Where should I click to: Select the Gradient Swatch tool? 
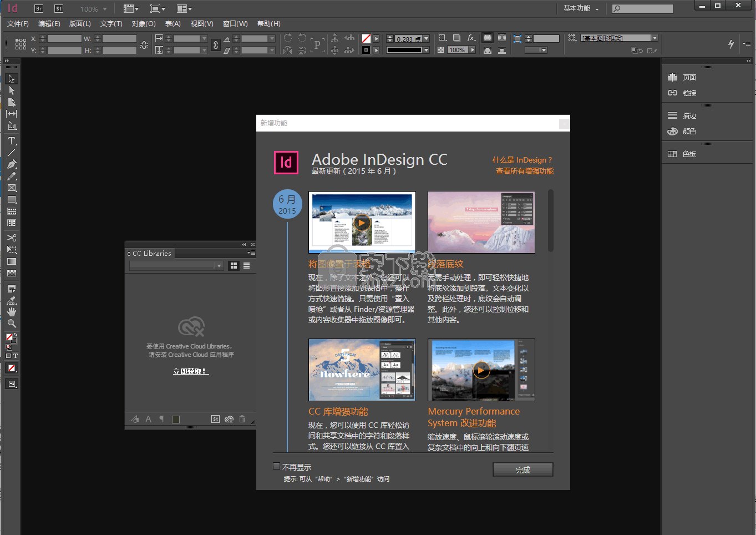coord(12,261)
